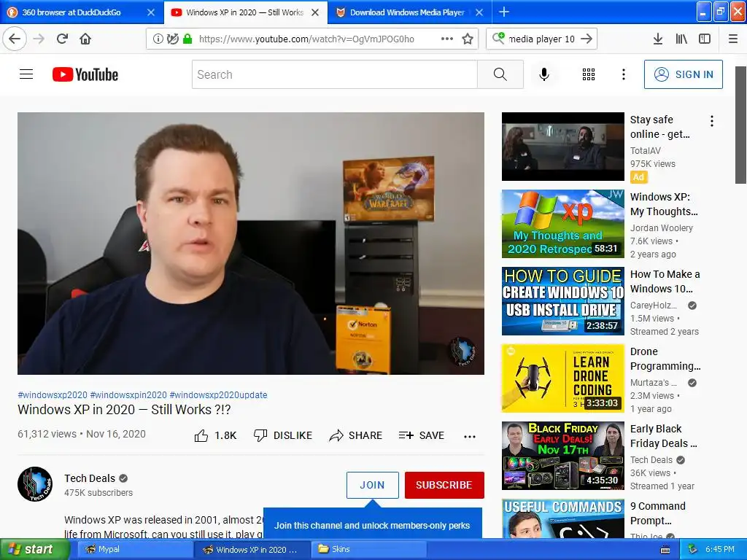747x560 pixels.
Task: Go back to the previous page
Action: click(x=15, y=39)
